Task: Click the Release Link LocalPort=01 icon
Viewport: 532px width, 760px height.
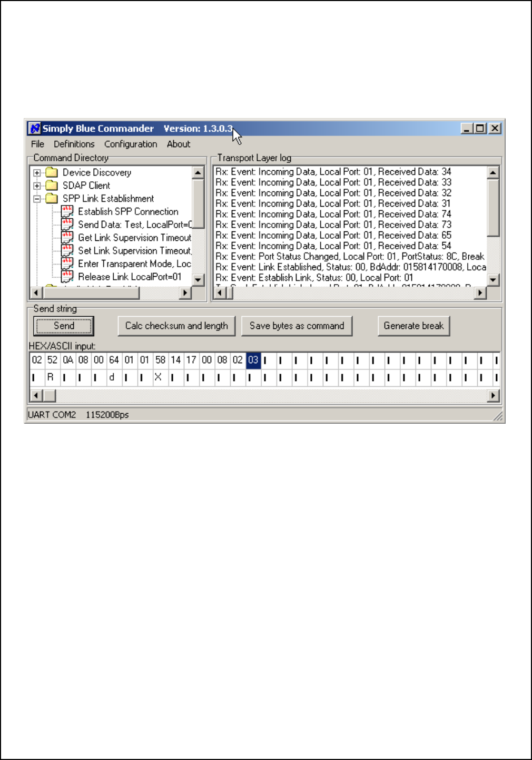Action: pyautogui.click(x=67, y=277)
